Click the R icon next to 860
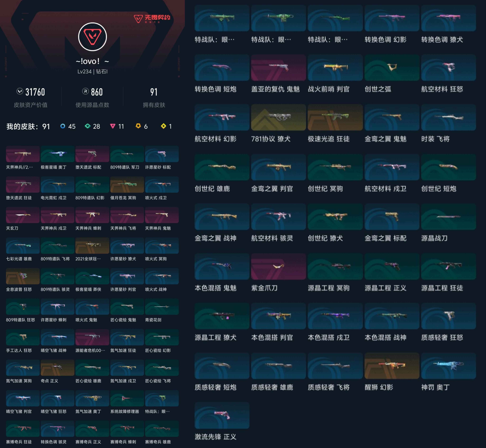The image size is (486, 448). (85, 91)
